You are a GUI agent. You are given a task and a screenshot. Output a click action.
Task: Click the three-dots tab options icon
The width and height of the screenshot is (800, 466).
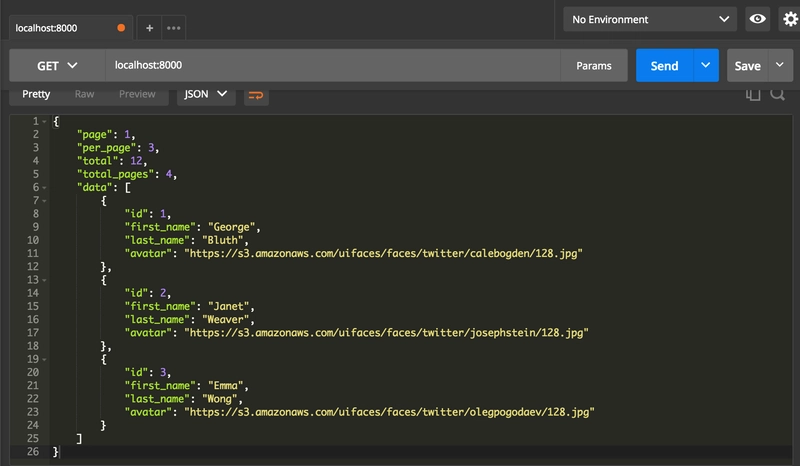coord(174,27)
